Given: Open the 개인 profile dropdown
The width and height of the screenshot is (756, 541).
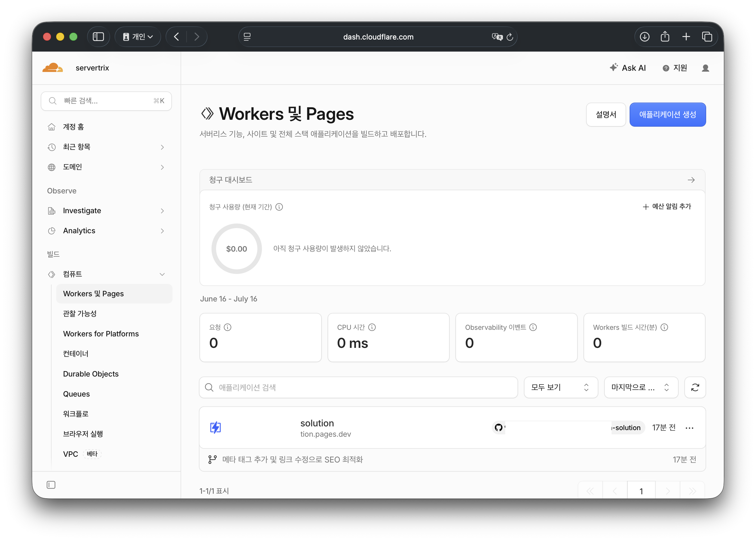Looking at the screenshot, I should [138, 37].
